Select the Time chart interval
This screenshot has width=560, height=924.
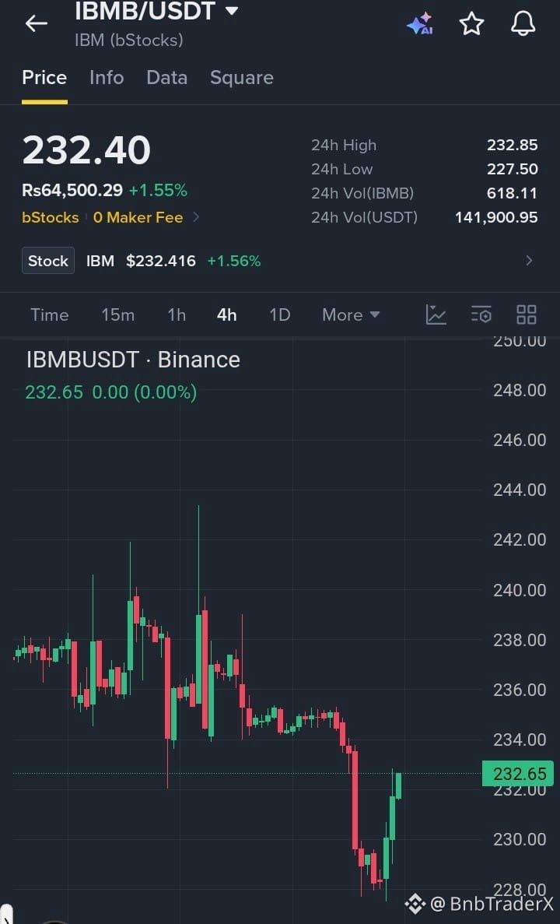pyautogui.click(x=50, y=314)
